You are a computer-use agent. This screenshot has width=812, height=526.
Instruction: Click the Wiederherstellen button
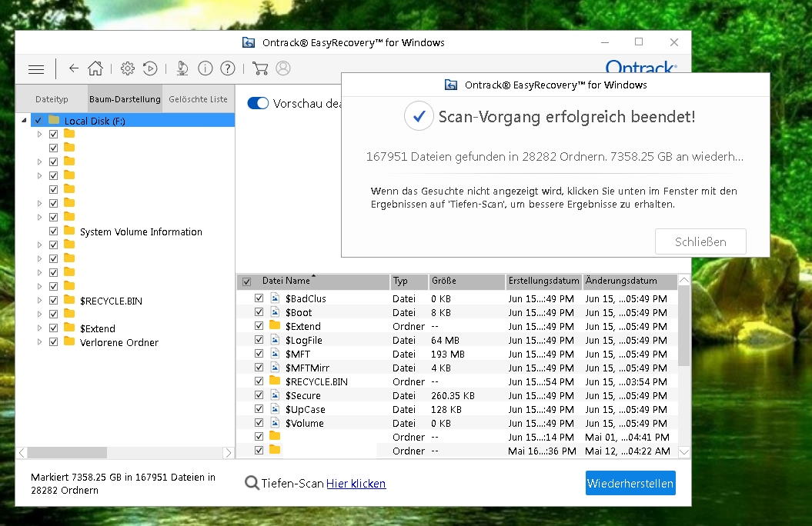coord(630,483)
